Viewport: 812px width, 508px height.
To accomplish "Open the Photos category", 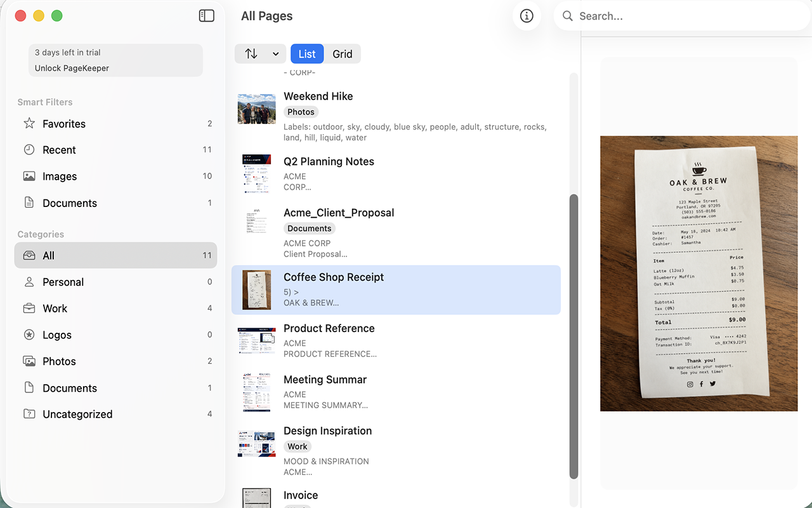I will (x=115, y=361).
